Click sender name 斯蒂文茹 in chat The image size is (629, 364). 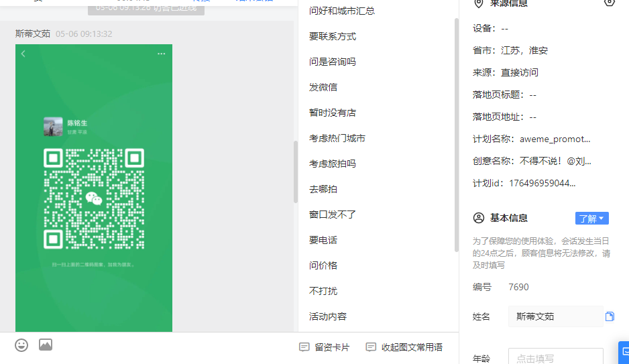pyautogui.click(x=33, y=34)
